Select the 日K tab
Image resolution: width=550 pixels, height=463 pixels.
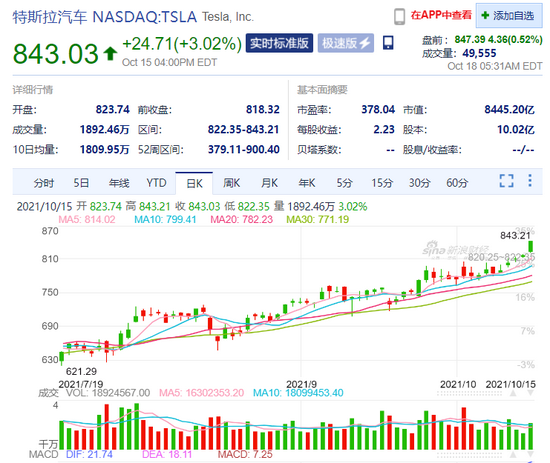point(194,183)
